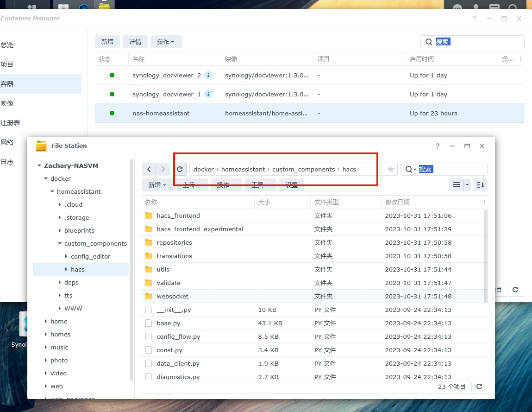
Task: Expand the .cloud tree folder
Action: coord(60,204)
